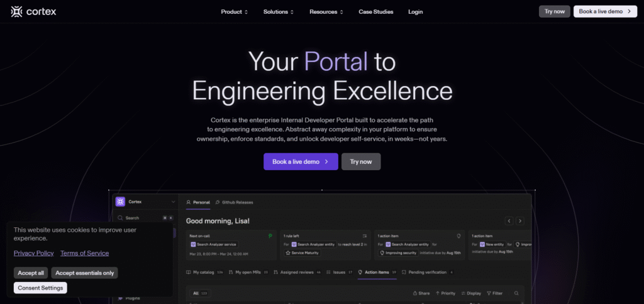Viewport: 644px width, 304px height.
Task: Open the New entity chip
Action: pyautogui.click(x=492, y=244)
